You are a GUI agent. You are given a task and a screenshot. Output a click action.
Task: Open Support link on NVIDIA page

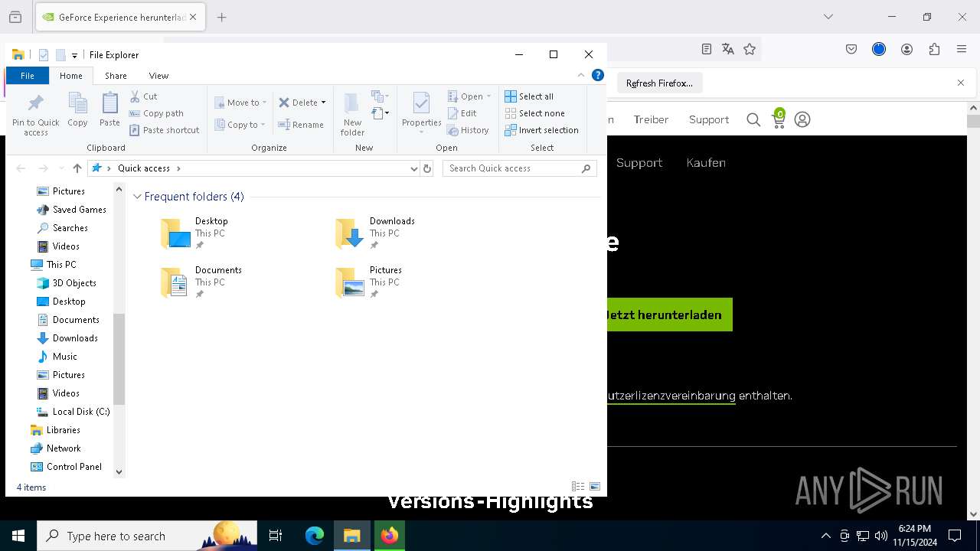[x=639, y=162]
